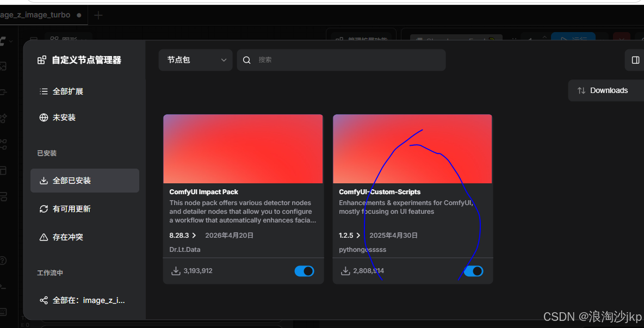
Task: Open the 节点包 dropdown
Action: click(x=195, y=60)
